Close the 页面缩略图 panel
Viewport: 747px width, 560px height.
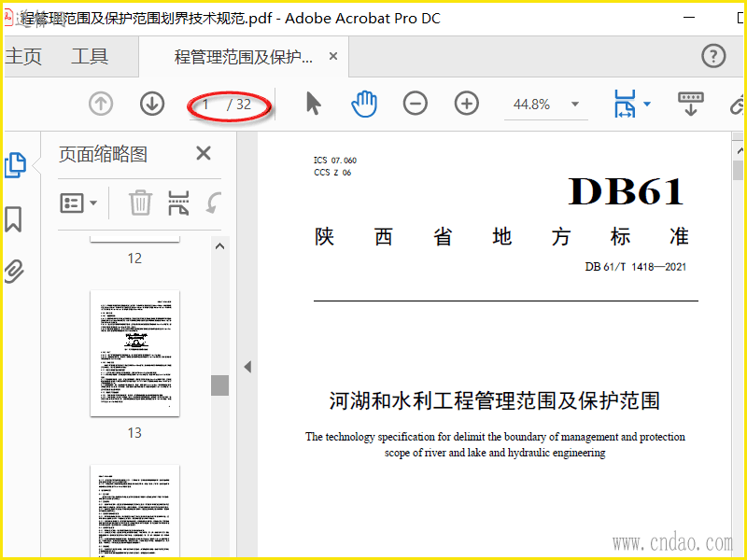[204, 153]
